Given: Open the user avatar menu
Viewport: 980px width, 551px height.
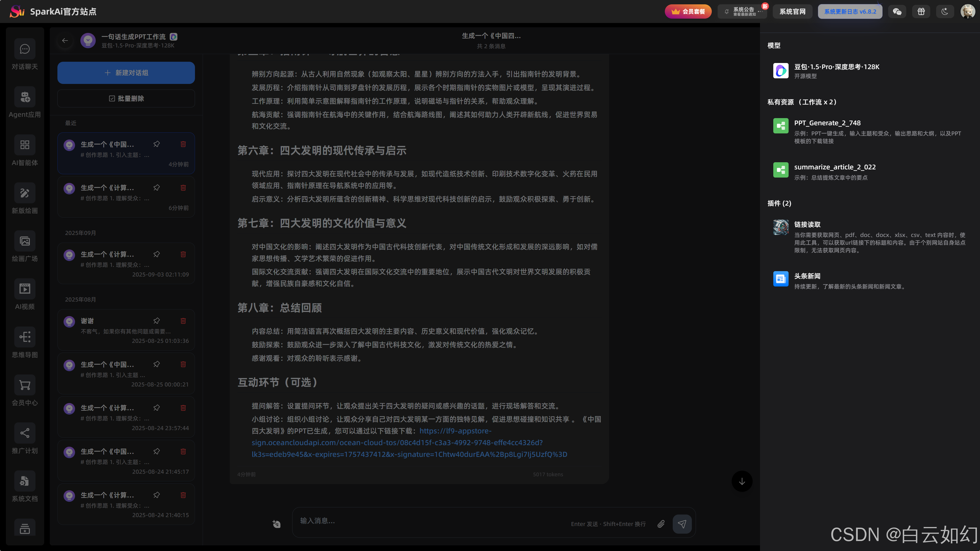Looking at the screenshot, I should click(967, 11).
